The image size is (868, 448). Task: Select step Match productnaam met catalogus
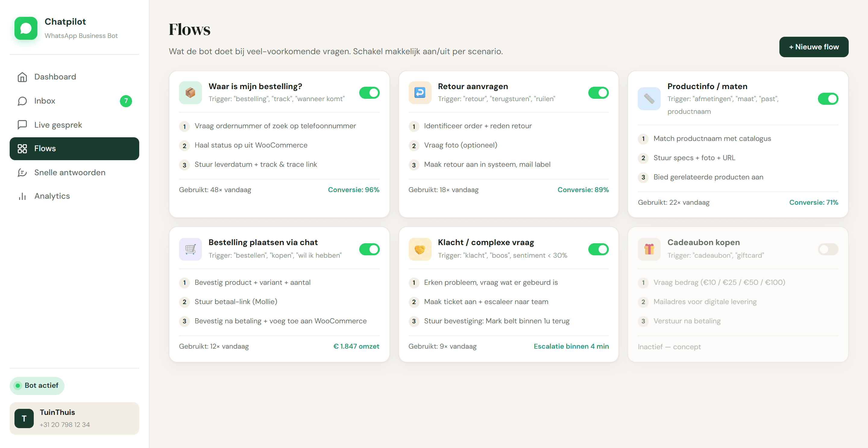point(712,138)
